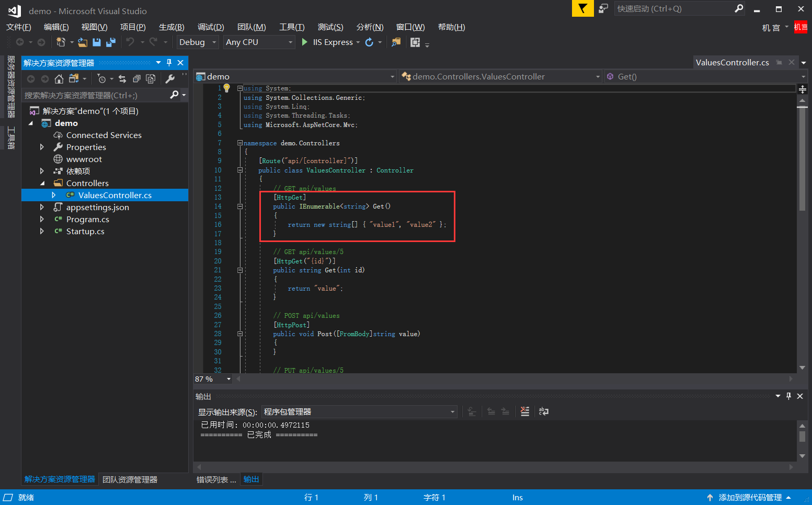Open the 87 % zoom level dropdown
The image size is (812, 505).
click(228, 379)
